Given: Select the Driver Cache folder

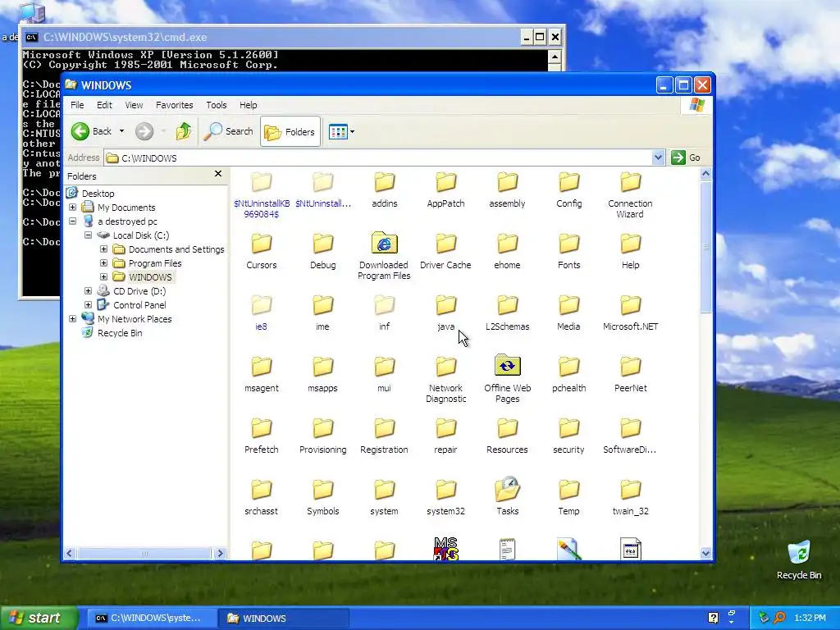Looking at the screenshot, I should click(445, 251).
